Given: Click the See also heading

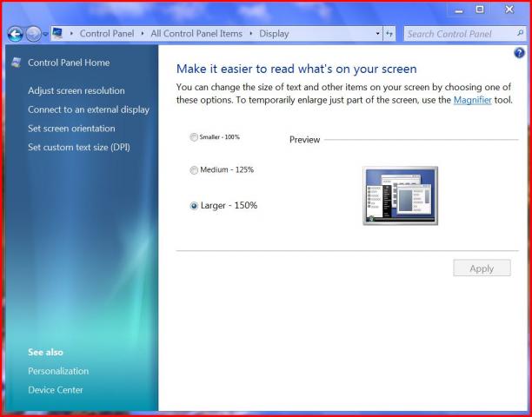Looking at the screenshot, I should [x=45, y=352].
